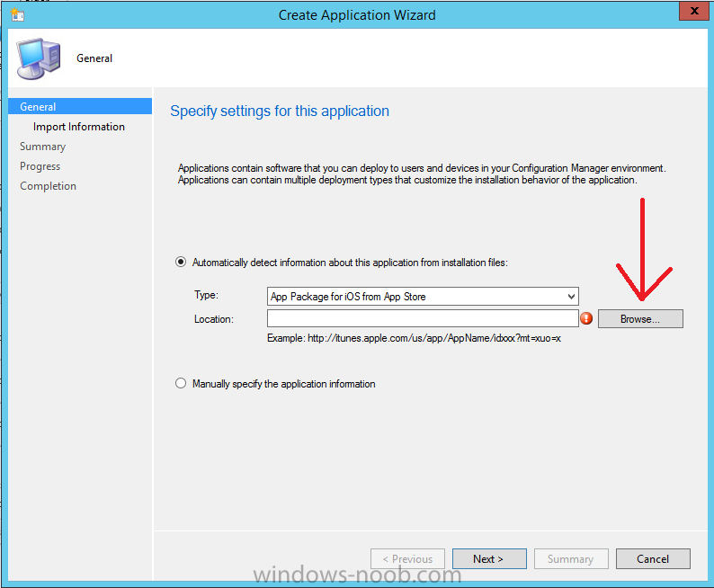Click the red error icon beside Location
Image resolution: width=714 pixels, height=588 pixels.
coord(586,318)
